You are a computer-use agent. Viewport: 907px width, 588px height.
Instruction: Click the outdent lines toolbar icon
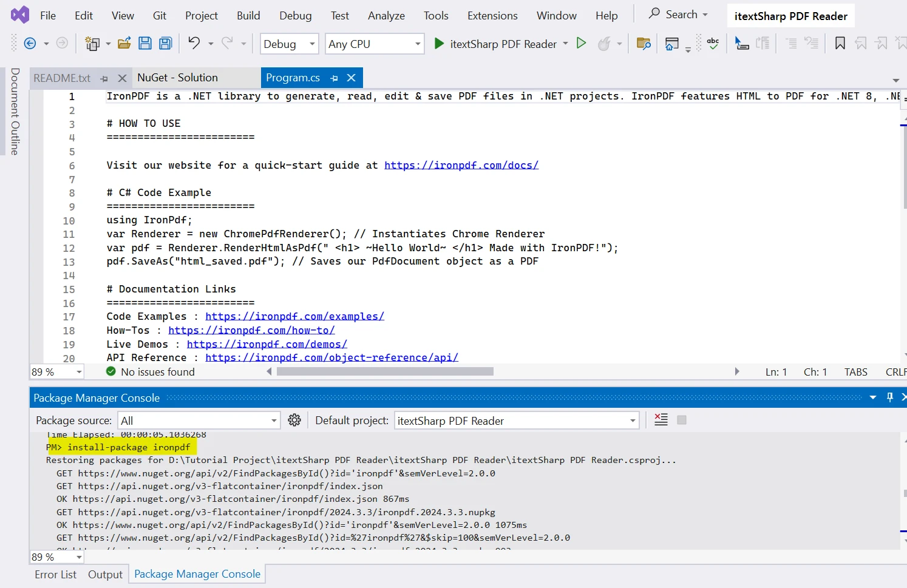click(x=763, y=43)
